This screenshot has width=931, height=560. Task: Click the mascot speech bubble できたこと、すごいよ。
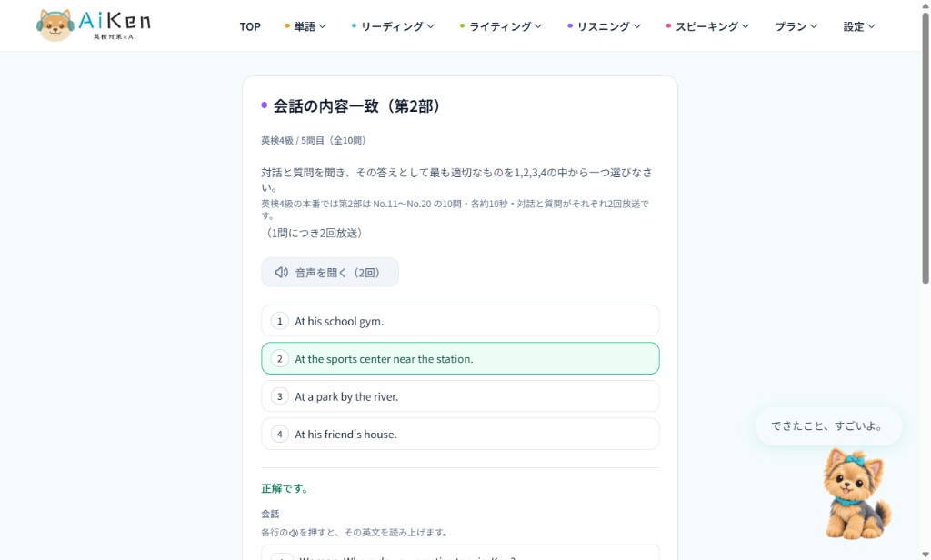tap(829, 425)
